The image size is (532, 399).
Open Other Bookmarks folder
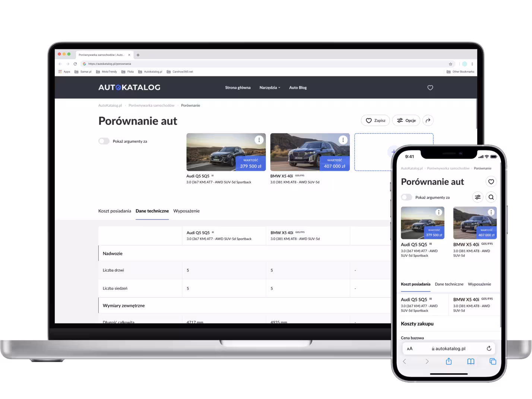pyautogui.click(x=460, y=71)
